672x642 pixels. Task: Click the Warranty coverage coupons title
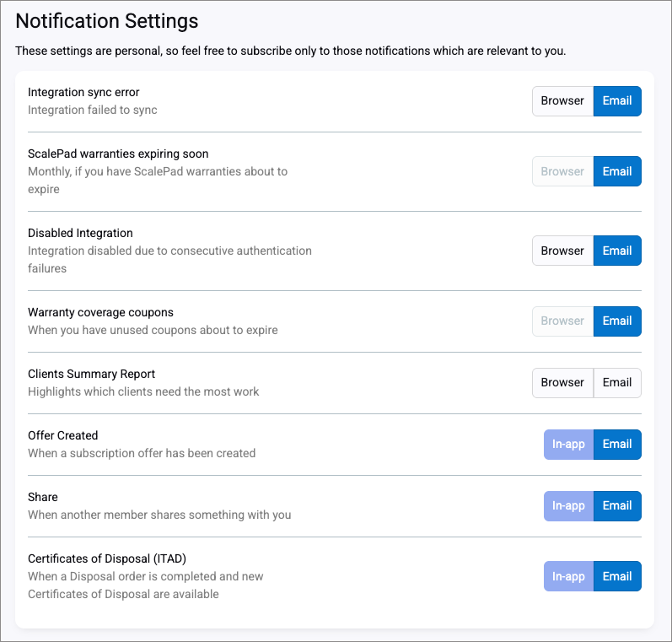pos(100,312)
